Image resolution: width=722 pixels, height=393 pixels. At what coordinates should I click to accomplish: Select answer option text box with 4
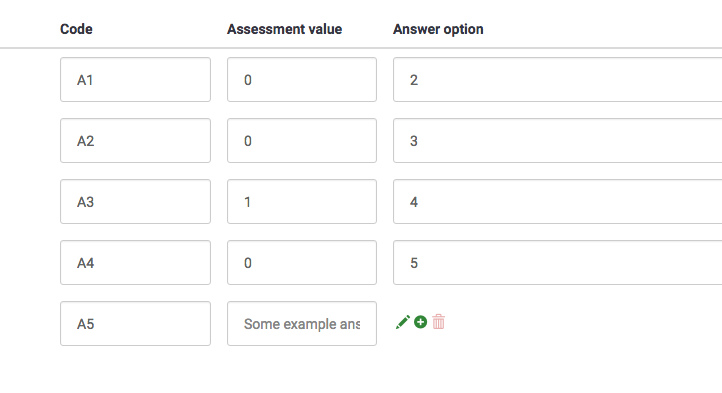pos(558,202)
